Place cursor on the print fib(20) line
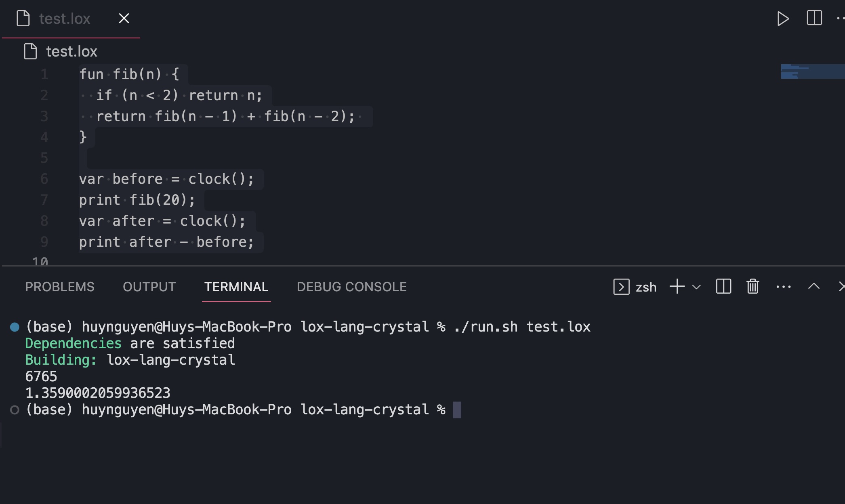Screen dimensions: 845x504 pos(137,200)
